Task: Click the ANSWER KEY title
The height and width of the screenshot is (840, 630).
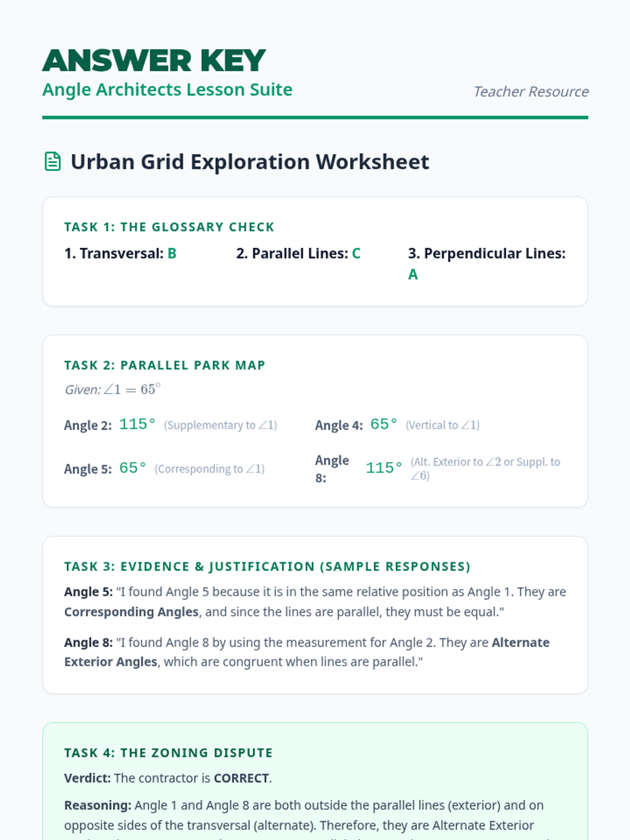Action: (x=154, y=60)
